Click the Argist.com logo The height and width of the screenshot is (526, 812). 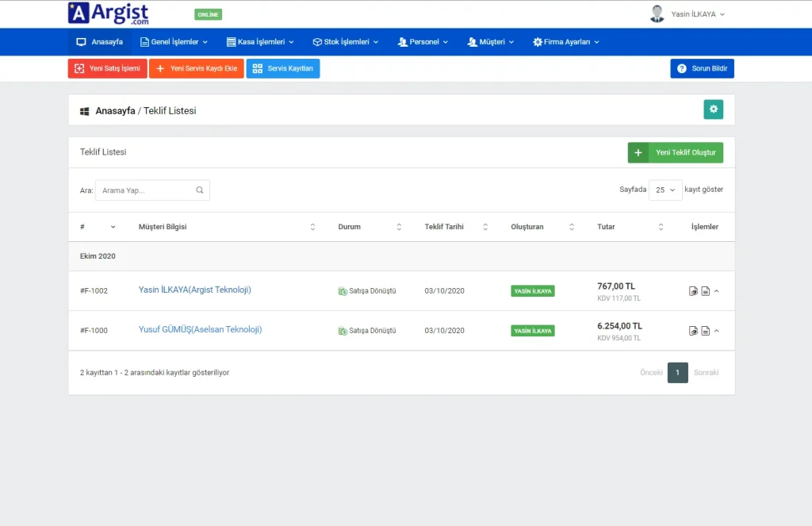[108, 13]
